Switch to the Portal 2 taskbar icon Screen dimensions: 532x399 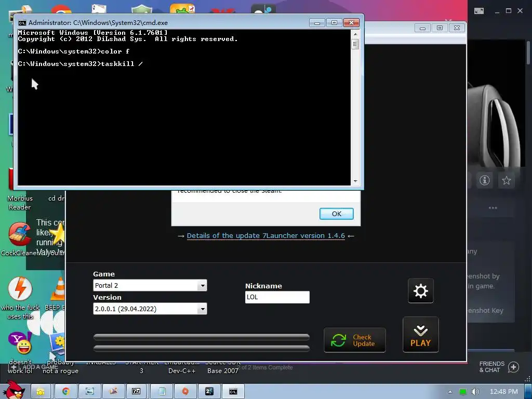click(209, 392)
